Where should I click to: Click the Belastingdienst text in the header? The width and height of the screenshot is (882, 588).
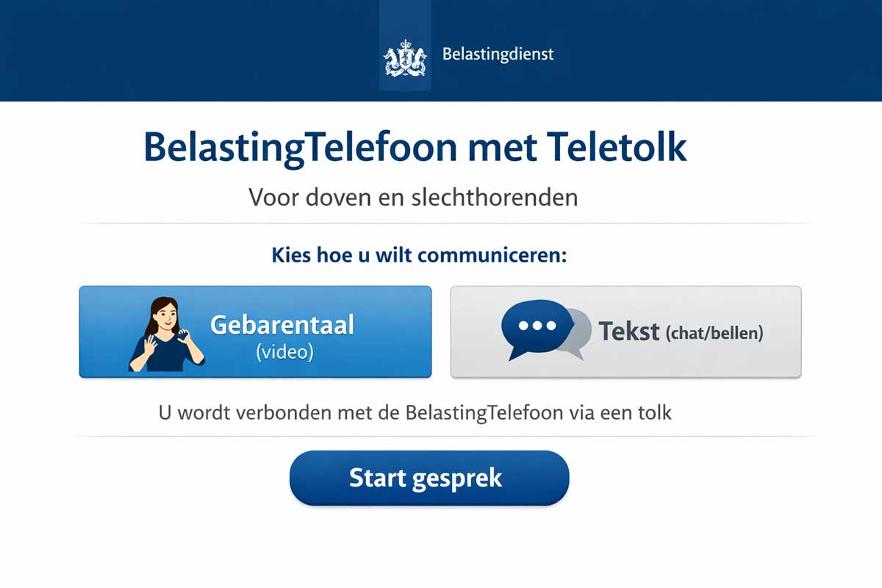[x=498, y=54]
